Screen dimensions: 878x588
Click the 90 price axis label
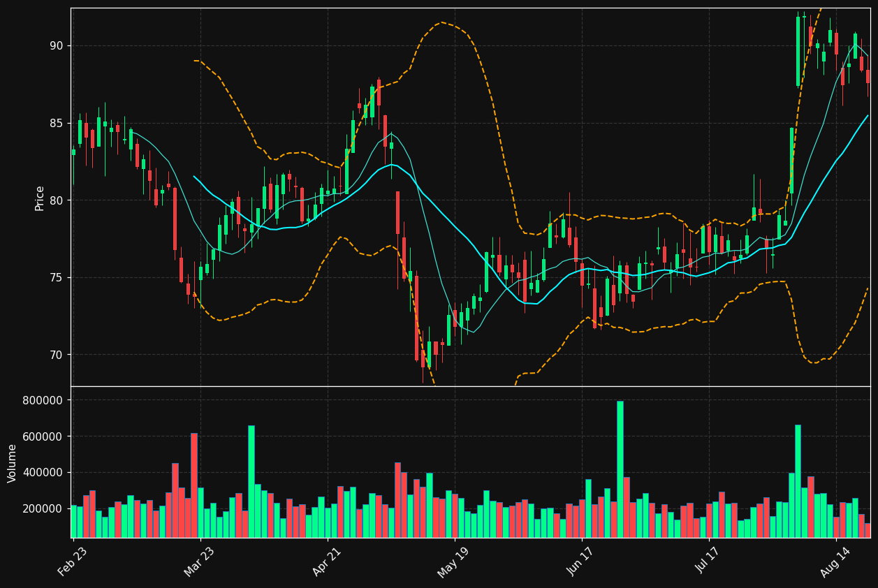(56, 46)
